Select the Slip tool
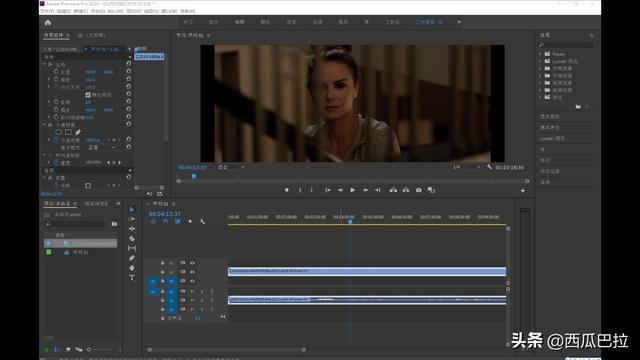The height and width of the screenshot is (360, 640). coord(132,248)
